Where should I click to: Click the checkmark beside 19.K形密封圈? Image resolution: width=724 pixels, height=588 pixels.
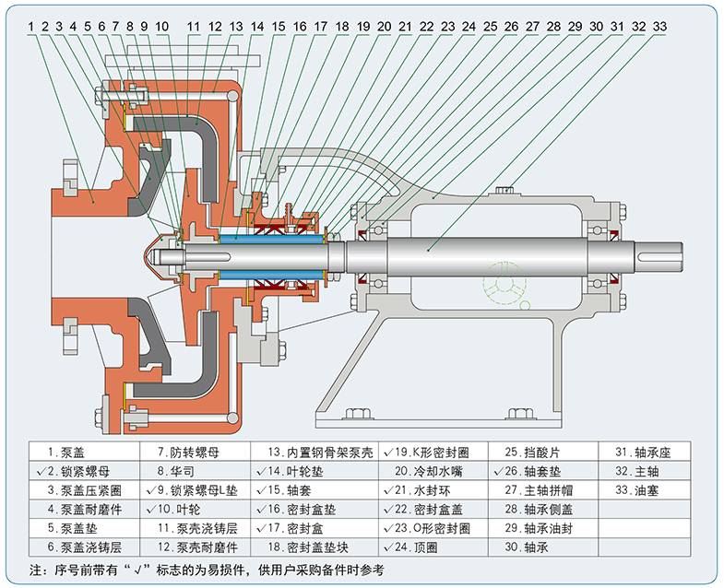point(387,453)
